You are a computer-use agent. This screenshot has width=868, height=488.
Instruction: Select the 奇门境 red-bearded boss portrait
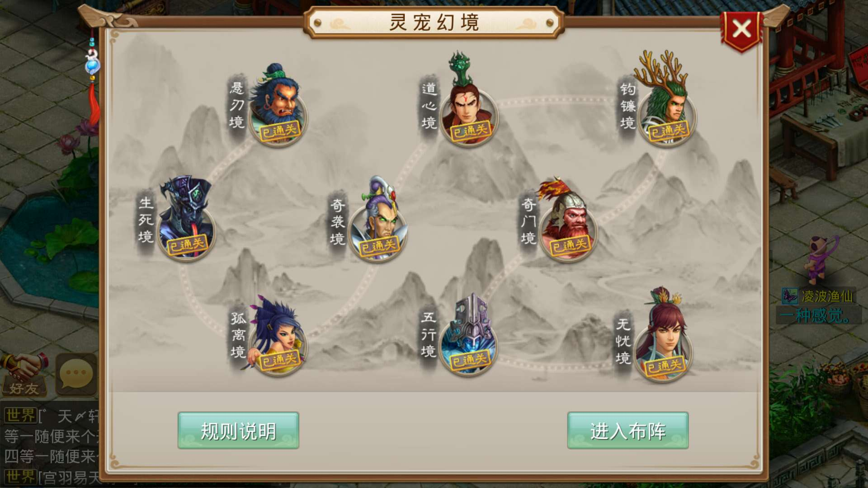(x=568, y=220)
